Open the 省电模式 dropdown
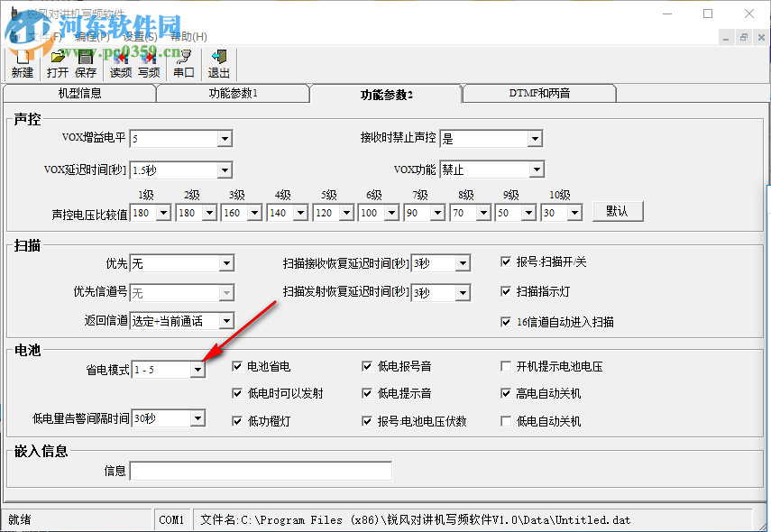The width and height of the screenshot is (771, 532). click(x=197, y=368)
